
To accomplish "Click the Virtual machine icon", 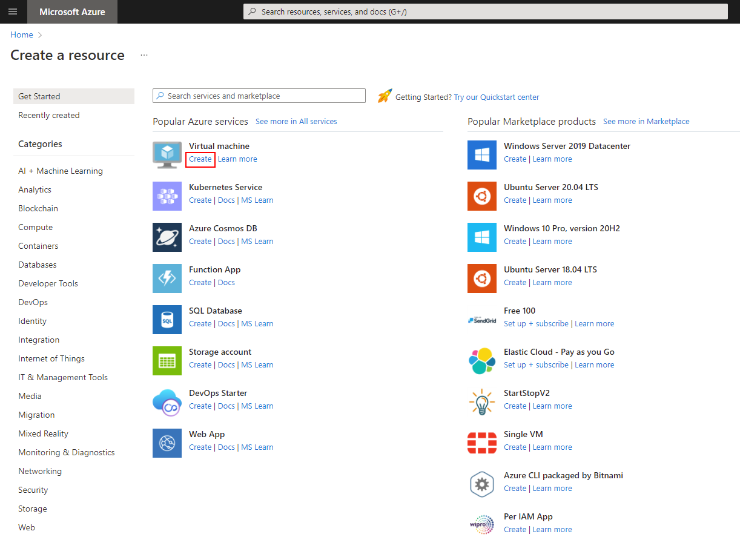I will click(x=167, y=155).
